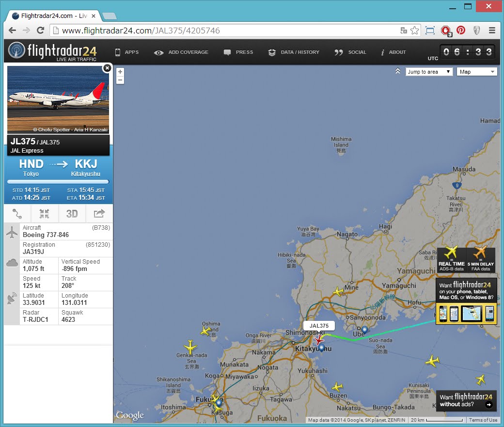The image size is (504, 427).
Task: Click the 5 min delay FAA legend
Action: coord(481,259)
